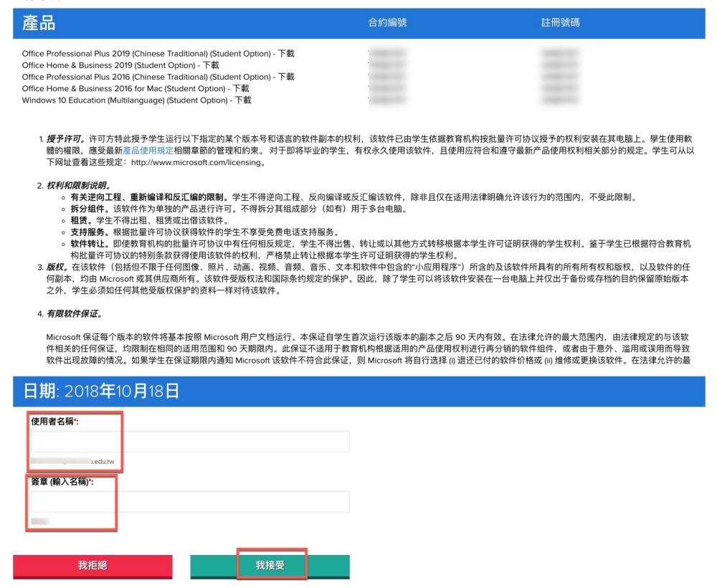
Task: Download Office Home & Business 2016 for Mac
Action: [x=241, y=89]
